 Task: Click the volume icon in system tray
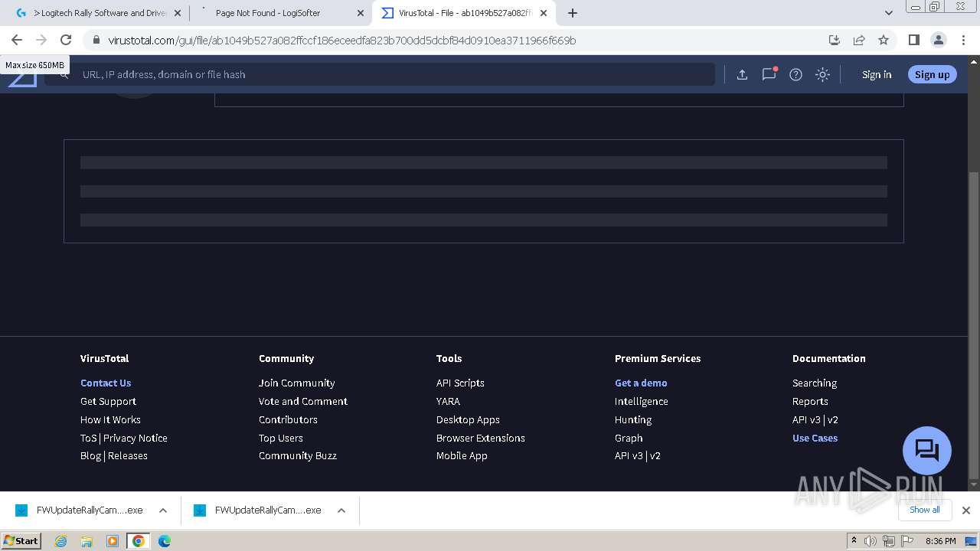(870, 541)
